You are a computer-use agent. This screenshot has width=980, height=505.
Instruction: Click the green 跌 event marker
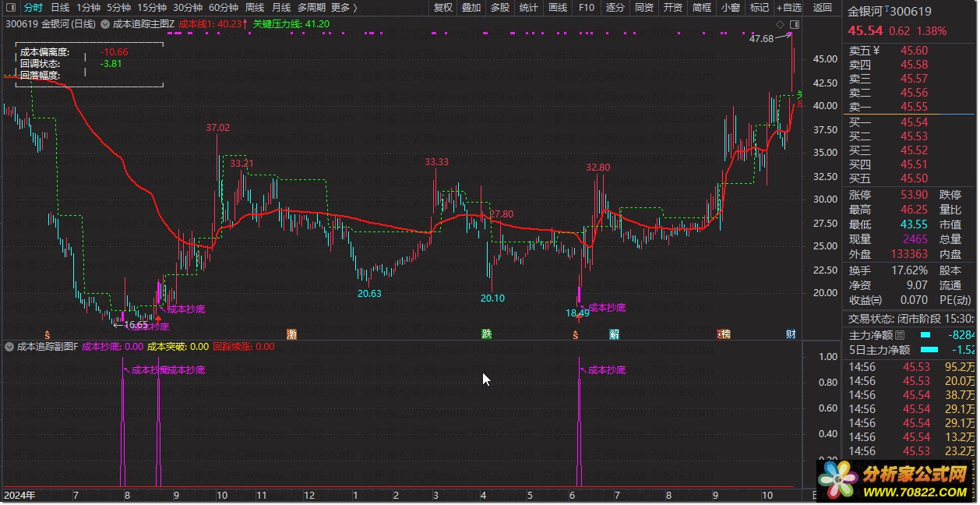pyautogui.click(x=487, y=334)
